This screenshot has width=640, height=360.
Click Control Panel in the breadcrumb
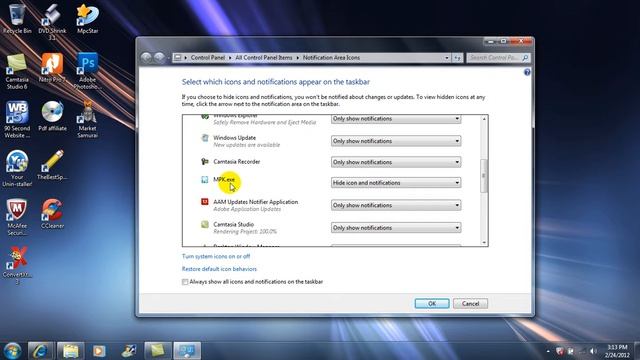208,58
